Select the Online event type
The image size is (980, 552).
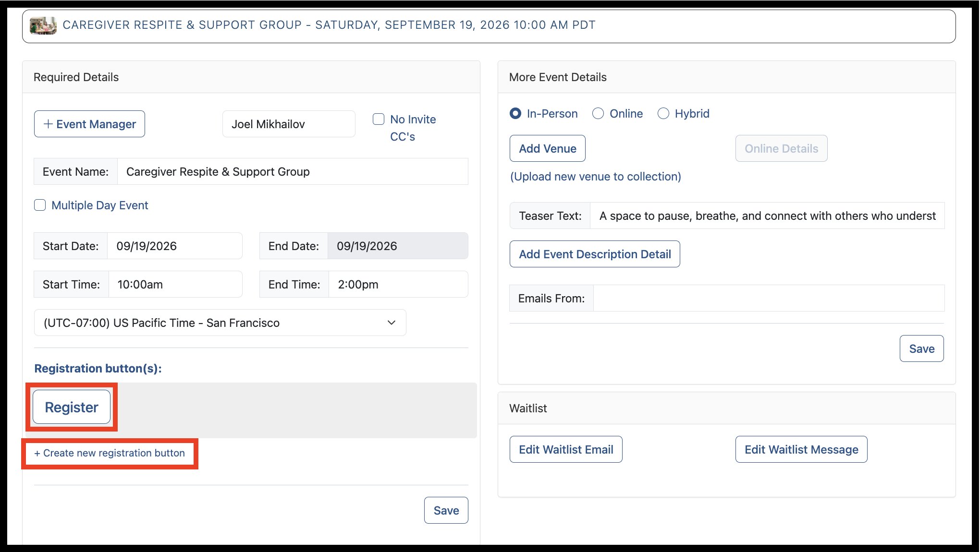598,113
